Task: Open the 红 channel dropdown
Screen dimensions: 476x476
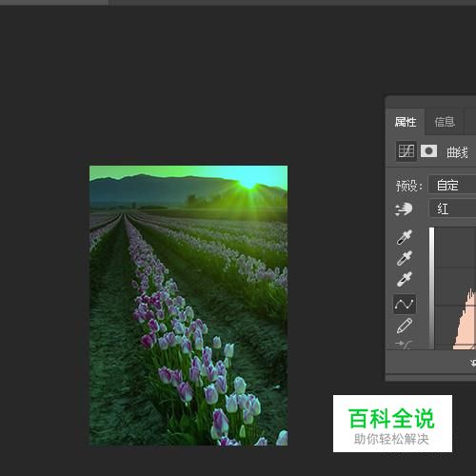Action: coord(452,208)
